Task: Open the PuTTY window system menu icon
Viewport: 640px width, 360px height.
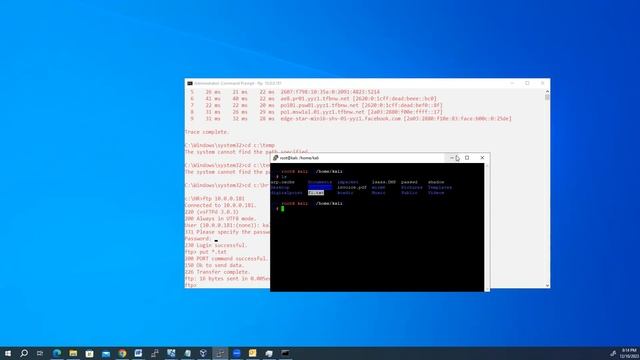Action: (x=276, y=158)
